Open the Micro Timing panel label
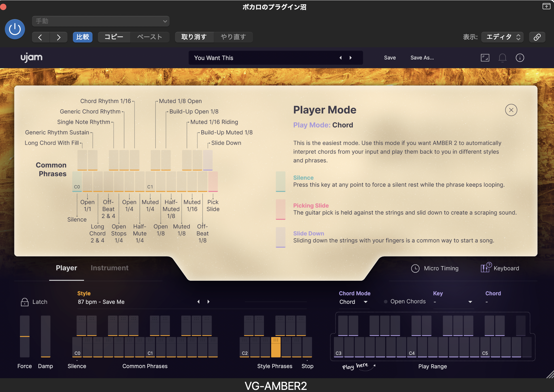The image size is (554, 392). click(441, 269)
